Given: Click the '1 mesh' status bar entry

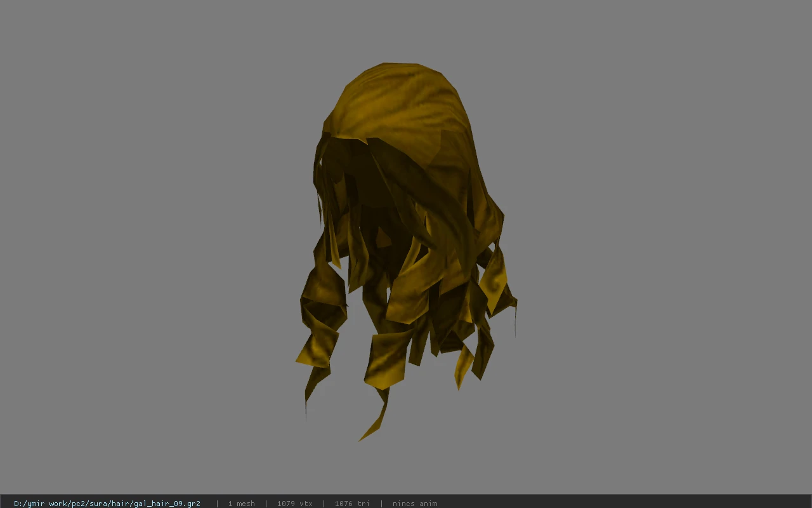Looking at the screenshot, I should coord(242,504).
